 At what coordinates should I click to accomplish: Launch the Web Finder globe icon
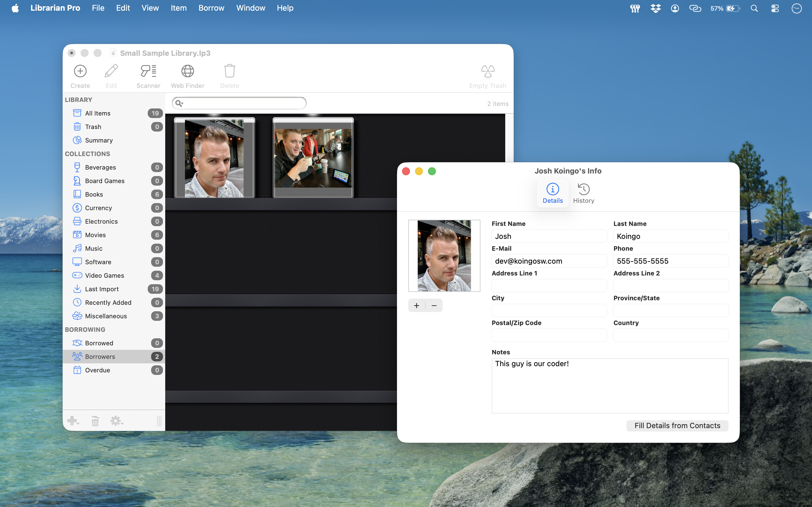point(187,72)
